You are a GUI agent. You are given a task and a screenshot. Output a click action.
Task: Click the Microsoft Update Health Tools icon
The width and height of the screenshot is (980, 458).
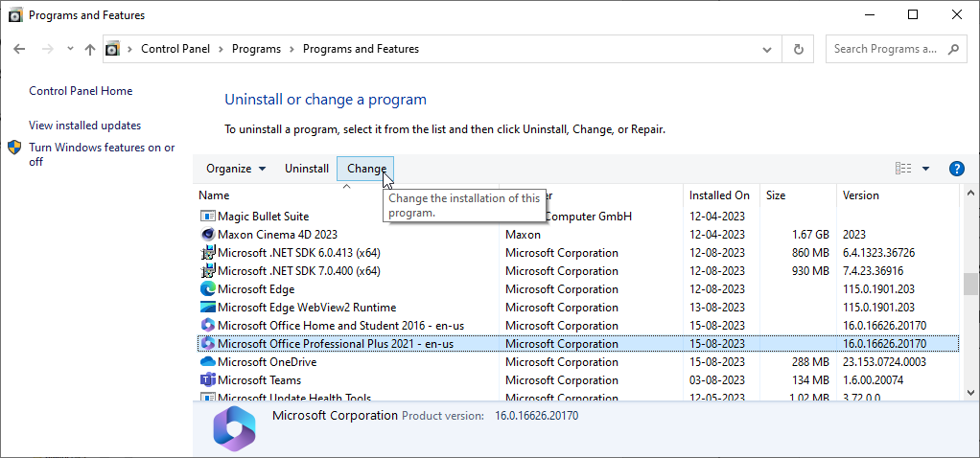point(207,398)
